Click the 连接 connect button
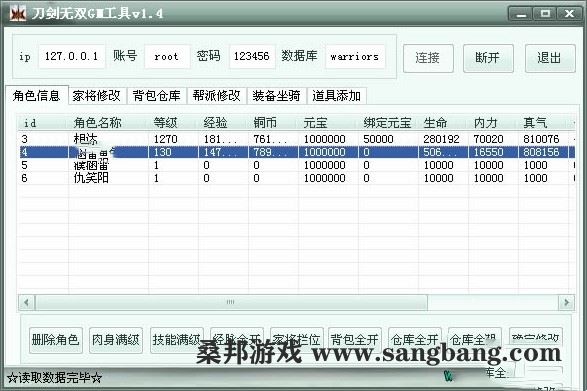The height and width of the screenshot is (391, 587). click(x=428, y=58)
